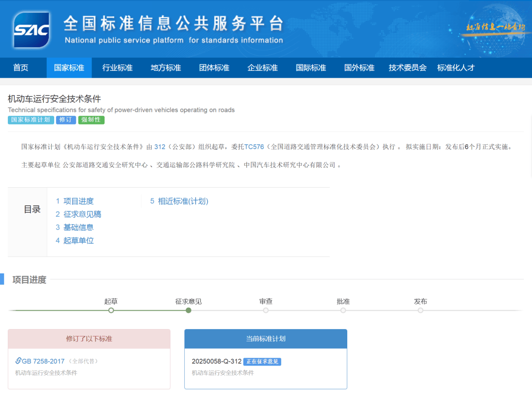The image size is (532, 398).
Task: Click the 正在征求意见 status badge
Action: click(x=262, y=362)
